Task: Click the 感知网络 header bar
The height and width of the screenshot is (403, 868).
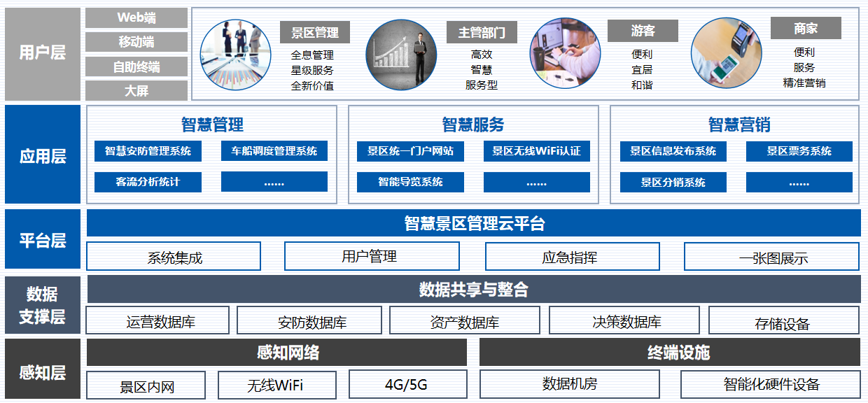Action: tap(277, 352)
